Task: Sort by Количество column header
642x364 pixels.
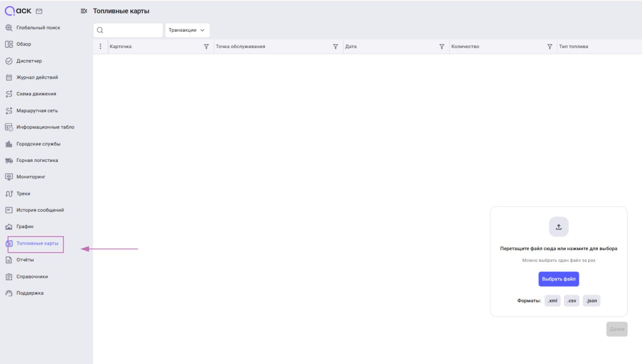Action: [x=465, y=47]
